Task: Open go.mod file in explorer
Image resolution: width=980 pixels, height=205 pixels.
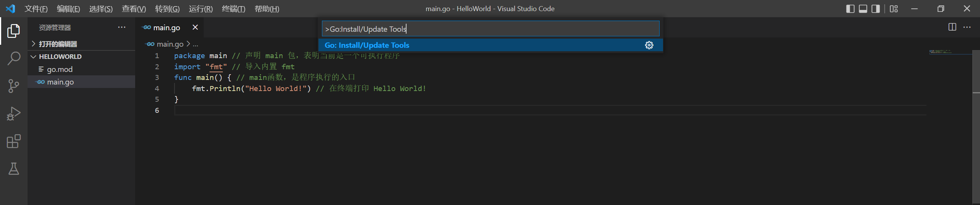Action: tap(60, 69)
